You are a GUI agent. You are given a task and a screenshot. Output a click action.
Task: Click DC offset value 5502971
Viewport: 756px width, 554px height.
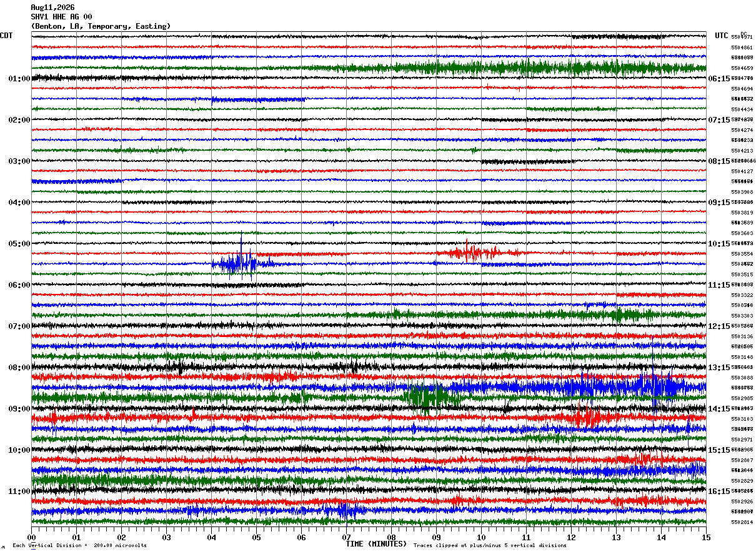(x=742, y=440)
